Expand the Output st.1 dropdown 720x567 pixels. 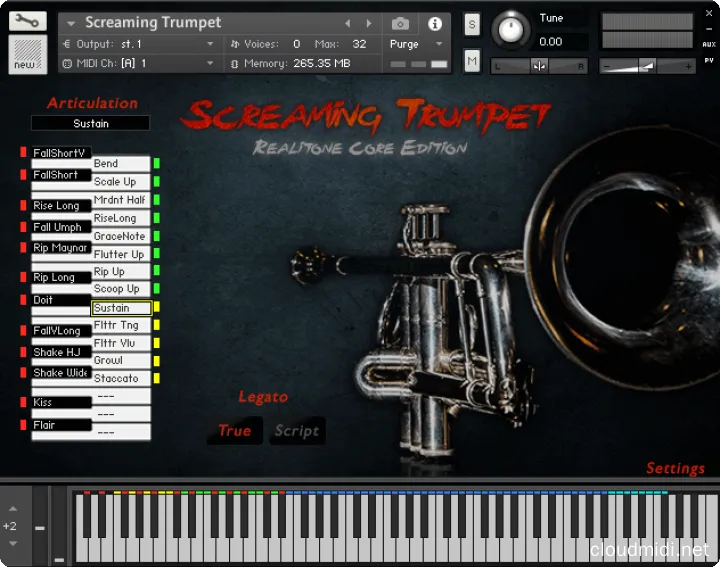(x=210, y=44)
